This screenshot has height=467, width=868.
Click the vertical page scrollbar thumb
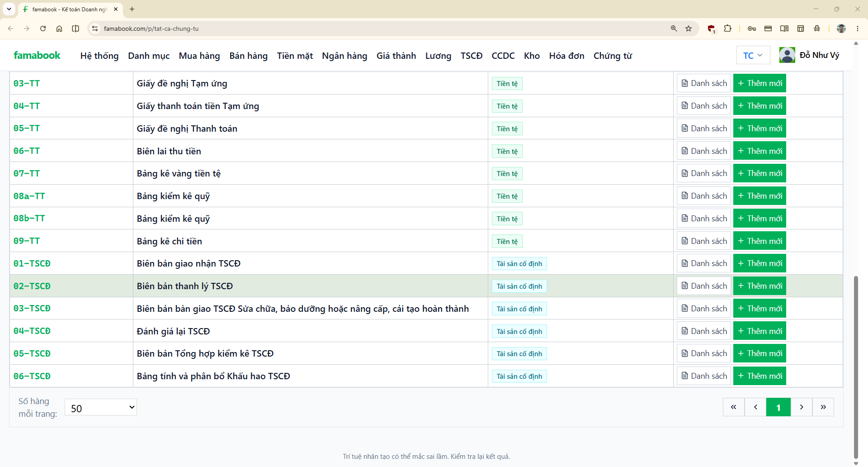[856, 367]
